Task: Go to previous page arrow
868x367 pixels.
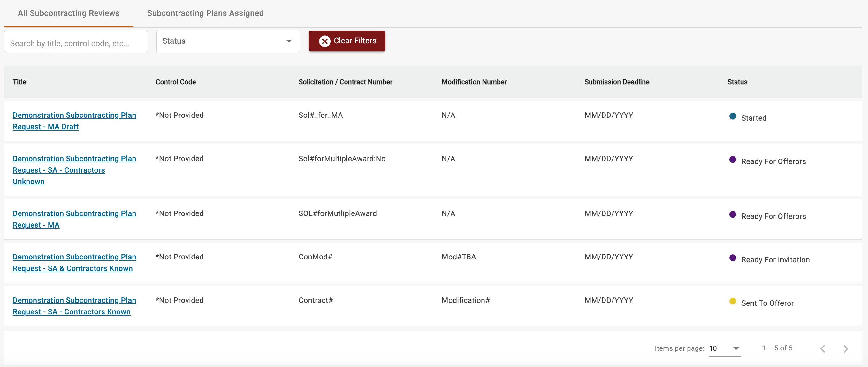Action: (823, 348)
